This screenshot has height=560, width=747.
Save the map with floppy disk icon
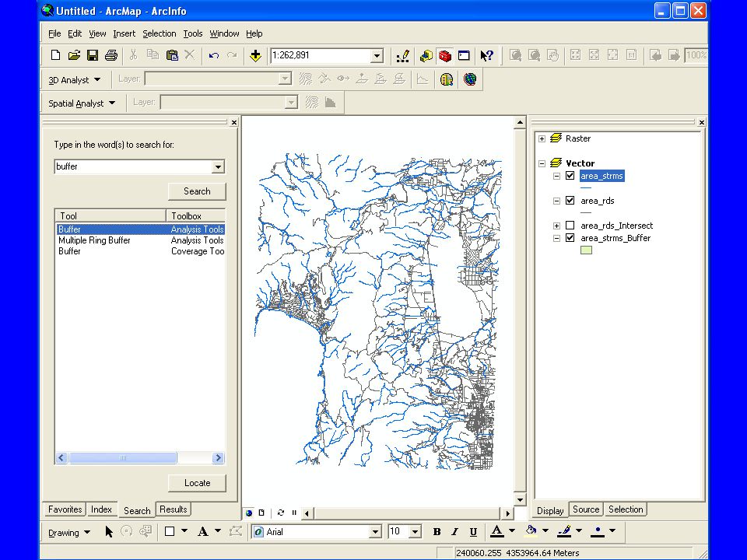coord(93,55)
